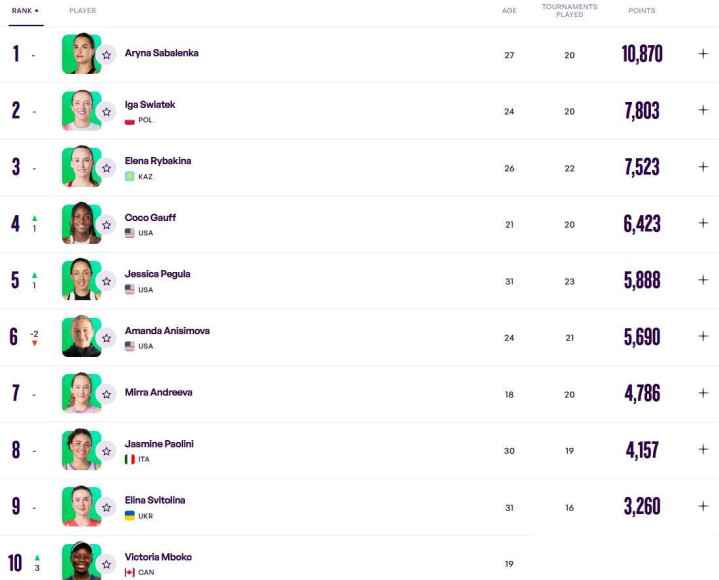
Task: Favorite Aryna Sabalenka with star icon
Action: (106, 55)
